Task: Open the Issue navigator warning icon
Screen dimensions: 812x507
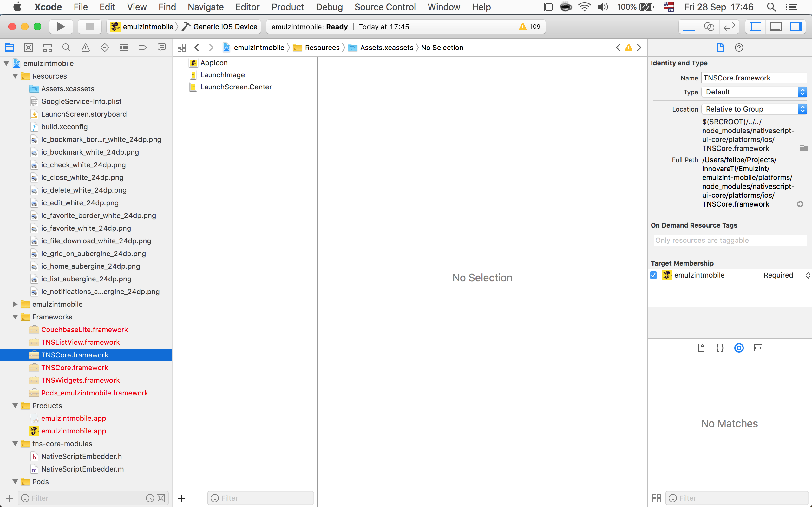Action: (86, 48)
